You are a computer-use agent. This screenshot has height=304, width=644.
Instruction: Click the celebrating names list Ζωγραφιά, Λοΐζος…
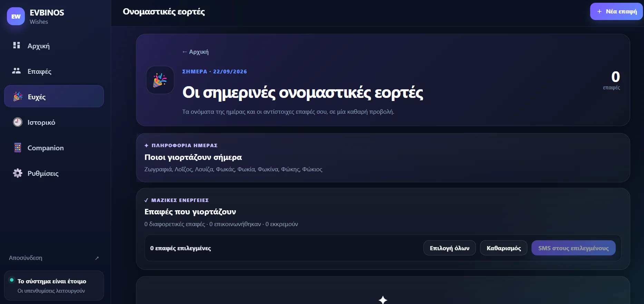click(x=233, y=169)
